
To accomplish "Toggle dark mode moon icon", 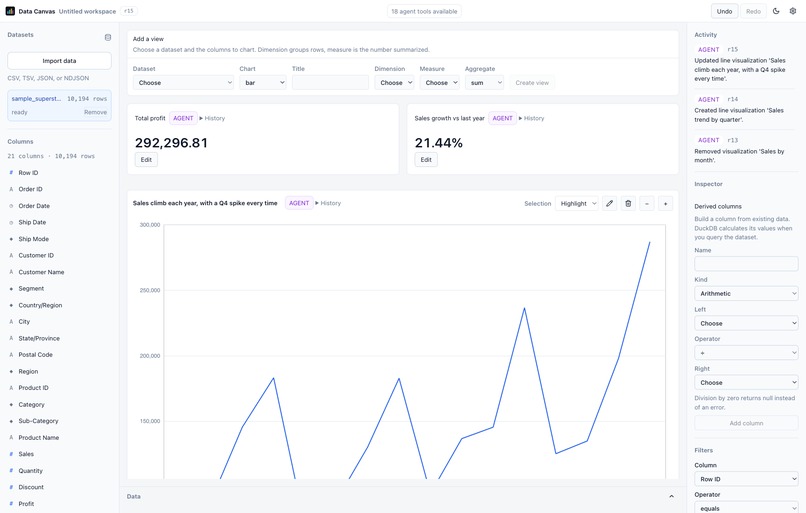I will (776, 11).
